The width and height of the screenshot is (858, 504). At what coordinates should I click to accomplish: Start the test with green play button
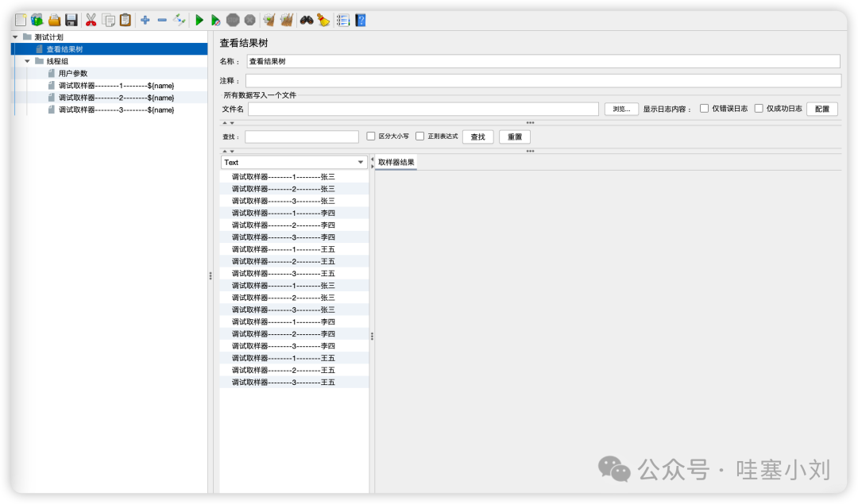199,20
